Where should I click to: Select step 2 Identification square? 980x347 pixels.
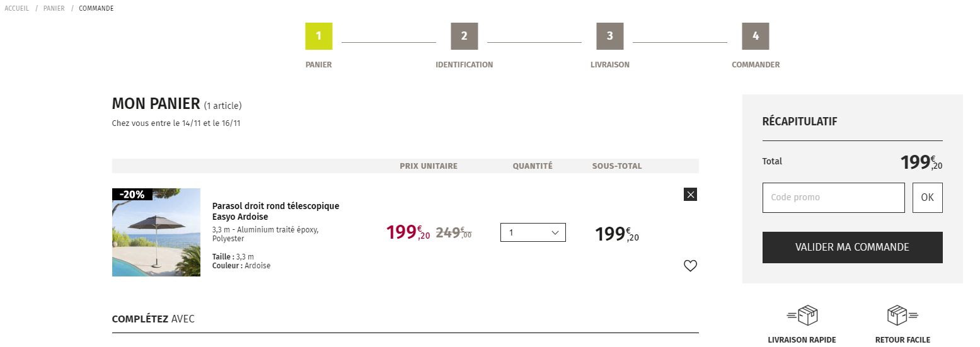[464, 36]
